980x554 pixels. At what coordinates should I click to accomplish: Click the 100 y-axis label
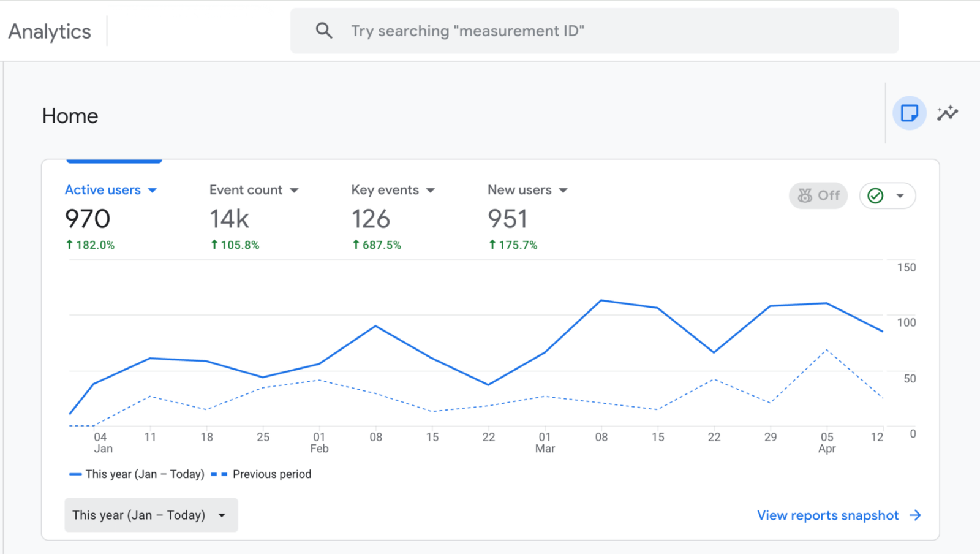pyautogui.click(x=907, y=322)
